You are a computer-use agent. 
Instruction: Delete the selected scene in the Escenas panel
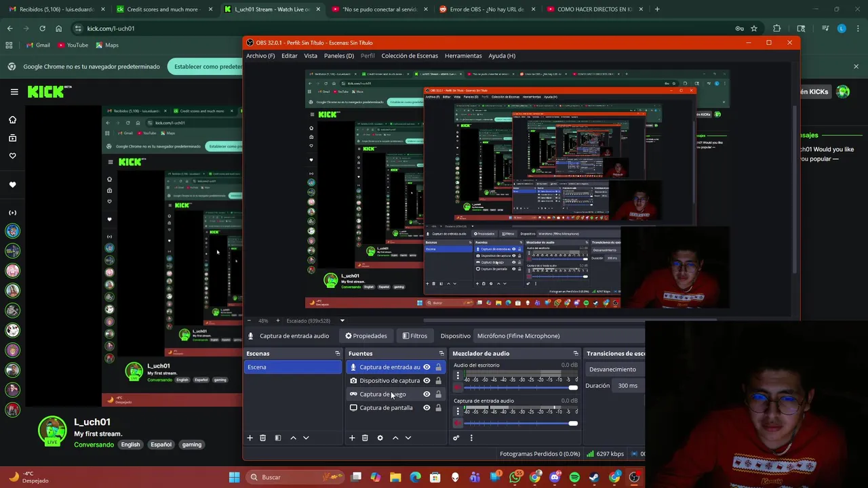tap(263, 438)
